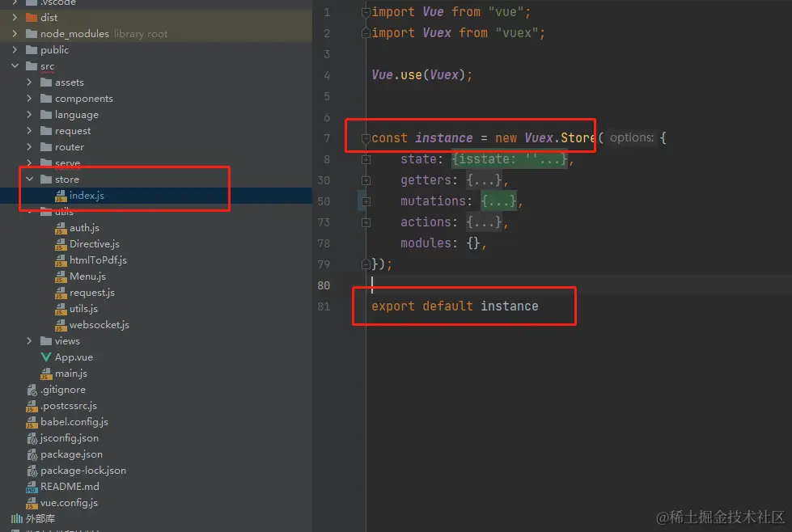Unfold the getters block in the gutter
The width and height of the screenshot is (792, 532).
[x=366, y=180]
